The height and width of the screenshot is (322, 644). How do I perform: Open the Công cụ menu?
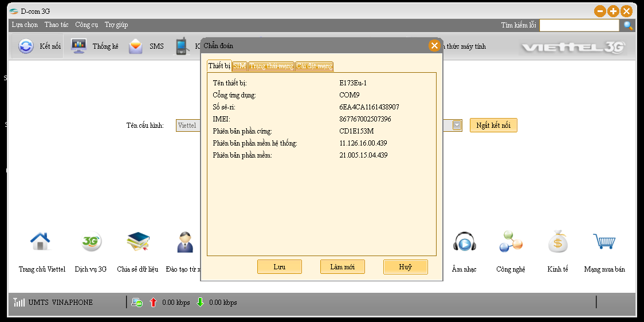point(87,25)
